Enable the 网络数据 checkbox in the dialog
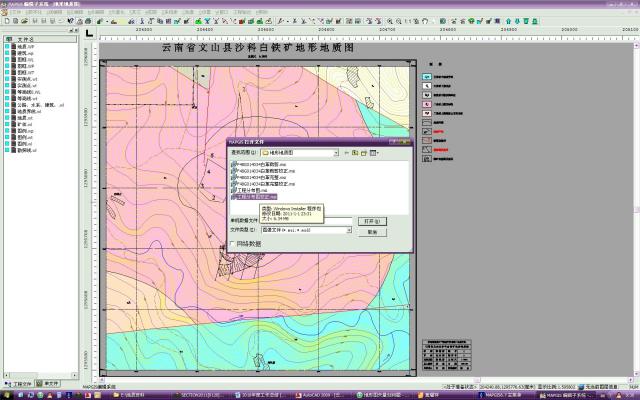640x400 pixels. click(234, 242)
